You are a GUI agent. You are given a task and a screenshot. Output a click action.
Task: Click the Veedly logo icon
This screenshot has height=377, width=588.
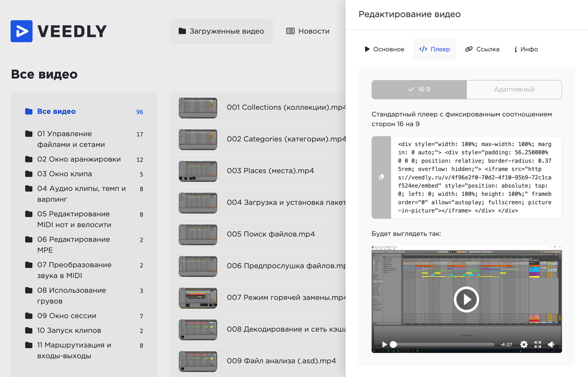pos(22,31)
